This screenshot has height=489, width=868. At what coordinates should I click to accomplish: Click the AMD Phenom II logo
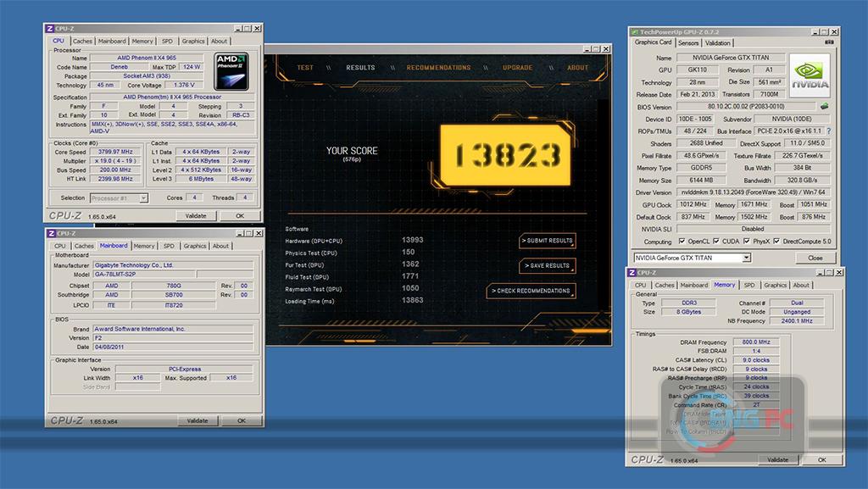coord(231,71)
